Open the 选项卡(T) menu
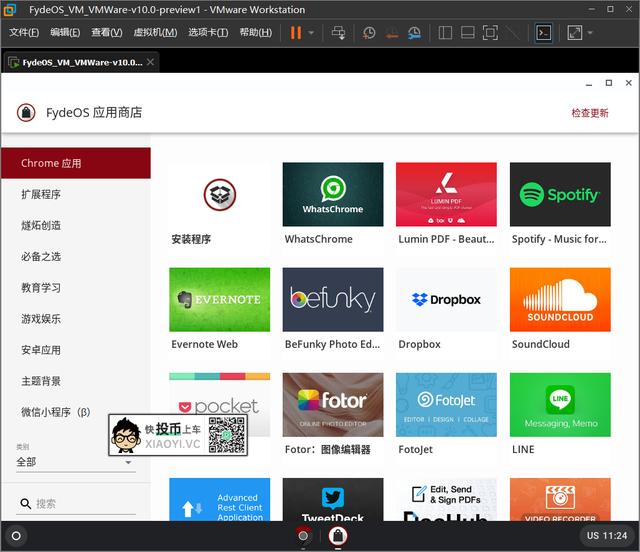Image resolution: width=640 pixels, height=552 pixels. [208, 32]
